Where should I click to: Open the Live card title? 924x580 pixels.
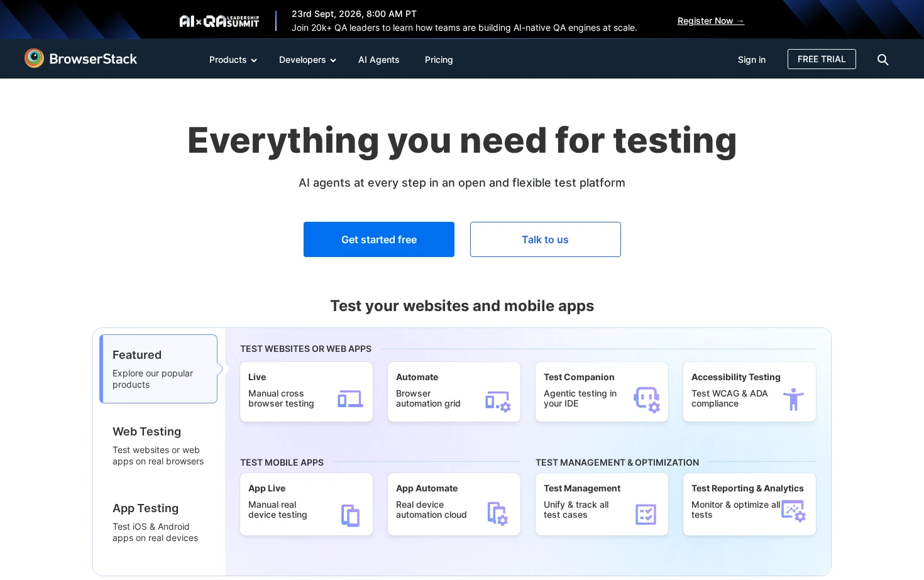(257, 377)
